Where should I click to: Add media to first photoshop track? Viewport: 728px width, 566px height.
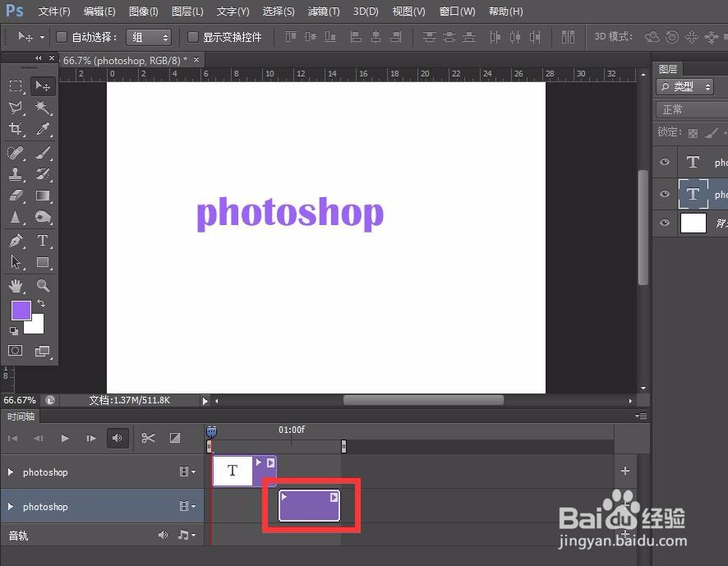pyautogui.click(x=625, y=471)
